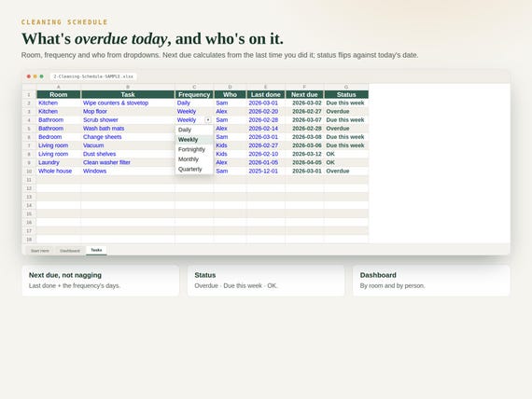The height and width of the screenshot is (399, 532).
Task: Open the Frequency dropdown arrow in row 4
Action: [208, 120]
